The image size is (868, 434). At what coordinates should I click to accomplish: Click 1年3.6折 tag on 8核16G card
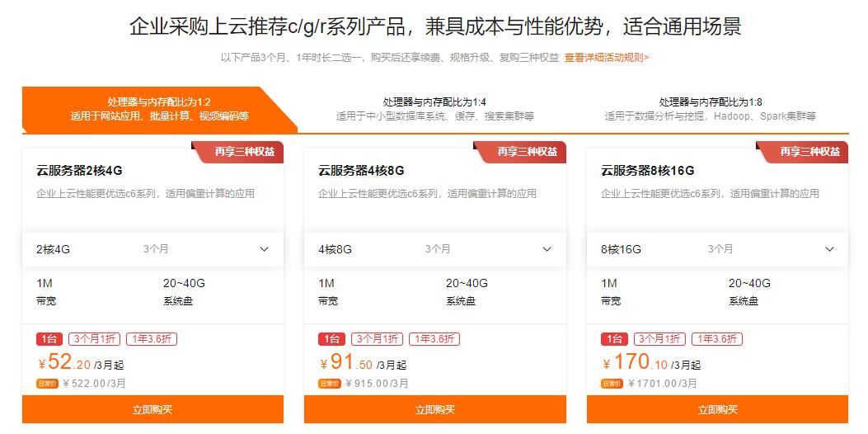pos(717,339)
